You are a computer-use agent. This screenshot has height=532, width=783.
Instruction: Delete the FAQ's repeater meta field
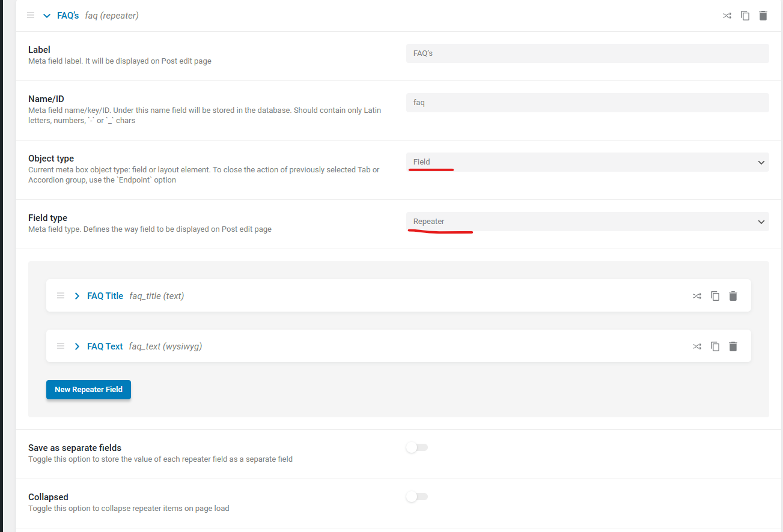pos(763,16)
